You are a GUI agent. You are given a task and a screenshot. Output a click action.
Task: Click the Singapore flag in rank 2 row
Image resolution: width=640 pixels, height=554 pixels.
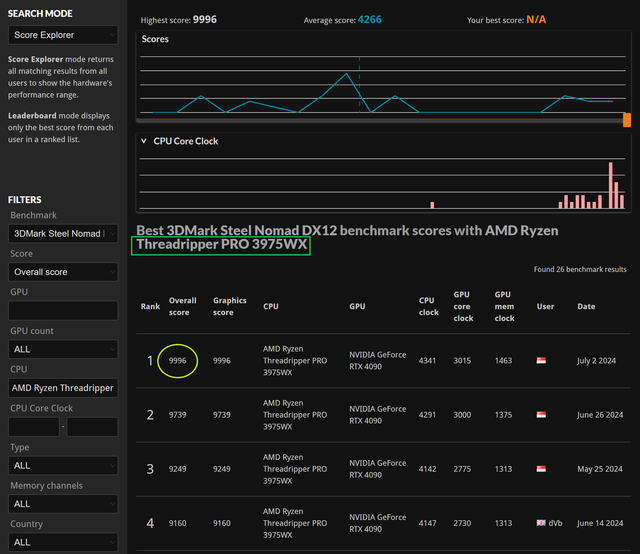[x=541, y=415]
